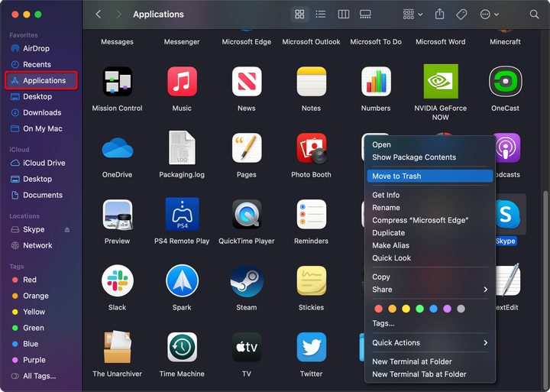This screenshot has width=550, height=392.
Task: Open the Mission Control app icon
Action: tap(117, 82)
